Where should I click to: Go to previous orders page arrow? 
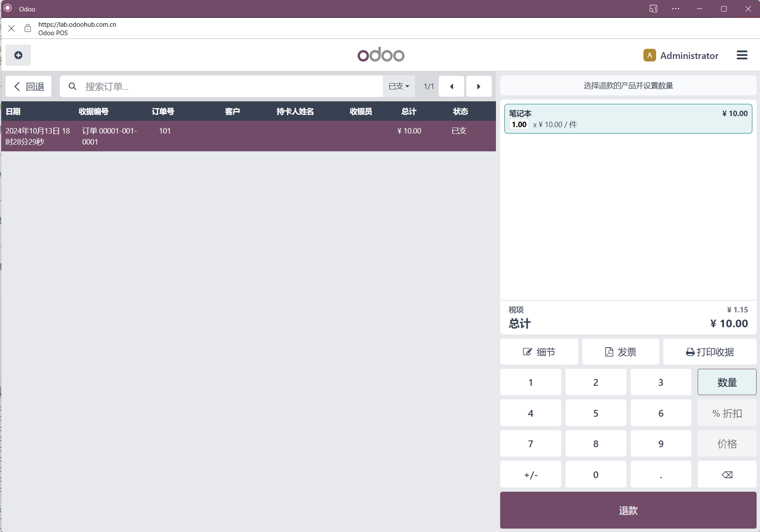tap(451, 86)
